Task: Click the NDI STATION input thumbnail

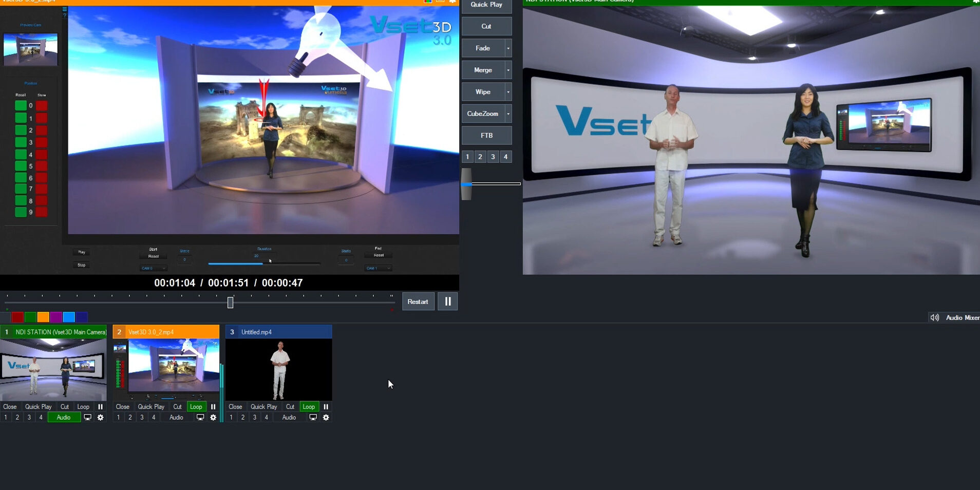Action: coord(53,370)
